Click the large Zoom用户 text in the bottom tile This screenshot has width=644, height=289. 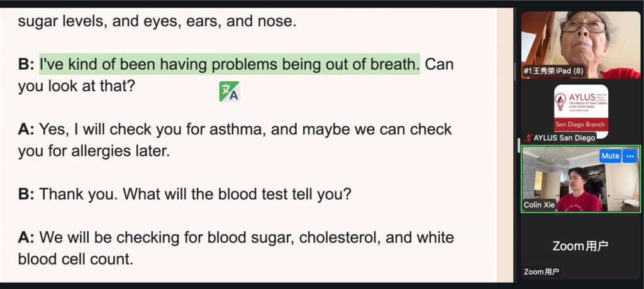(x=580, y=246)
